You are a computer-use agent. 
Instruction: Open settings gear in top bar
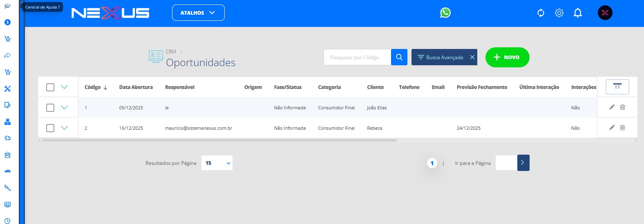coord(559,13)
